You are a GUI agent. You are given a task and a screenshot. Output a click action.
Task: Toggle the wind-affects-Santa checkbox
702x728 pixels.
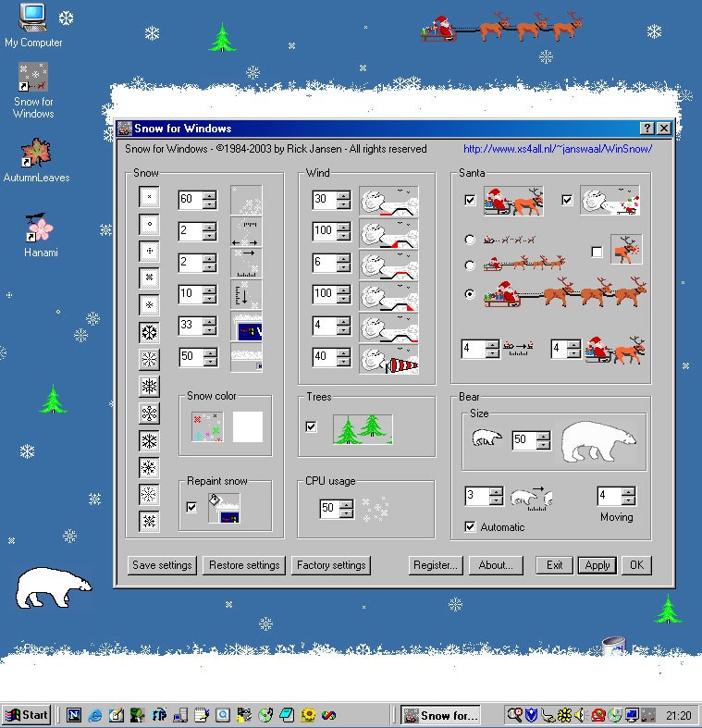pos(567,200)
